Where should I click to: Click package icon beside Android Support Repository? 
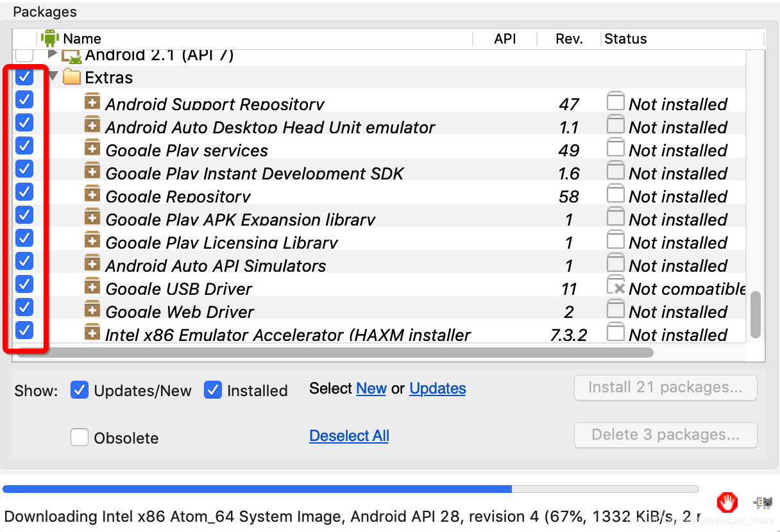pos(93,101)
